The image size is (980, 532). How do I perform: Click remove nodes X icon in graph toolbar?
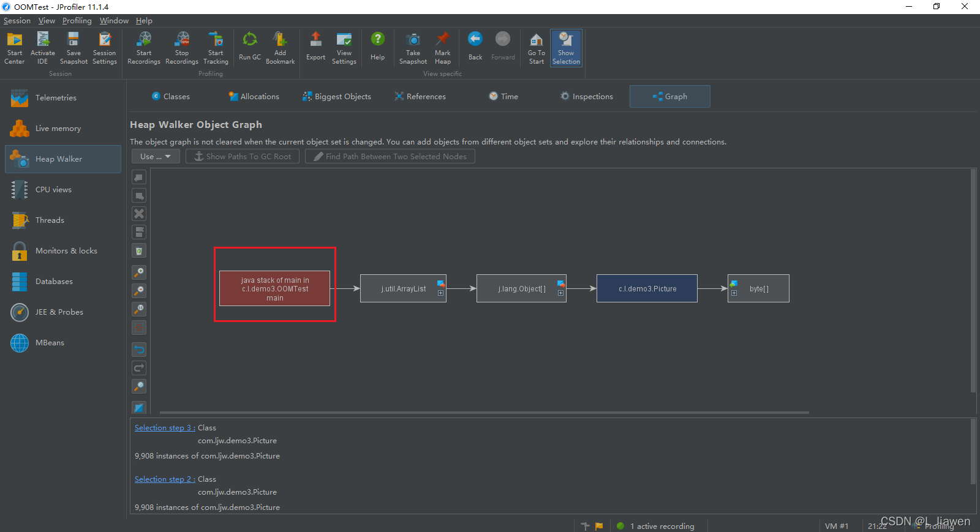tap(139, 214)
